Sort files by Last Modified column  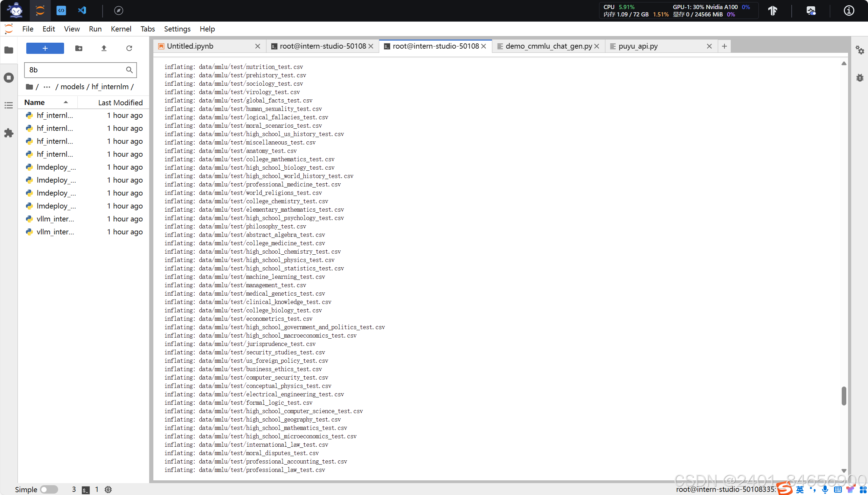click(120, 102)
